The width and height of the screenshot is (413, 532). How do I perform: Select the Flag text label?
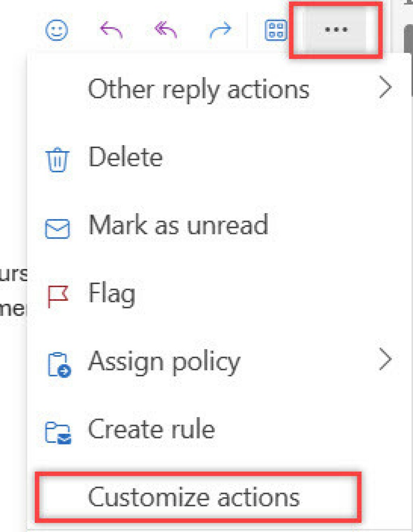pos(112,293)
